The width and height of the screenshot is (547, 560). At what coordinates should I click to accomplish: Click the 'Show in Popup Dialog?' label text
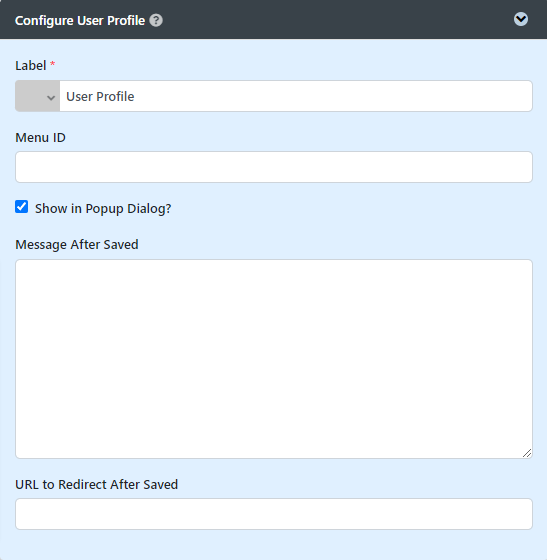point(103,209)
